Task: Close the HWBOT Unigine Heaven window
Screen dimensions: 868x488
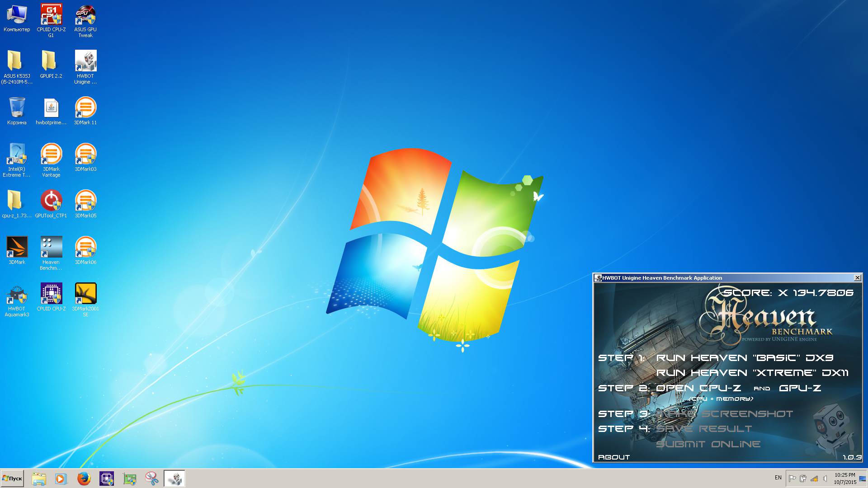Action: (x=857, y=278)
